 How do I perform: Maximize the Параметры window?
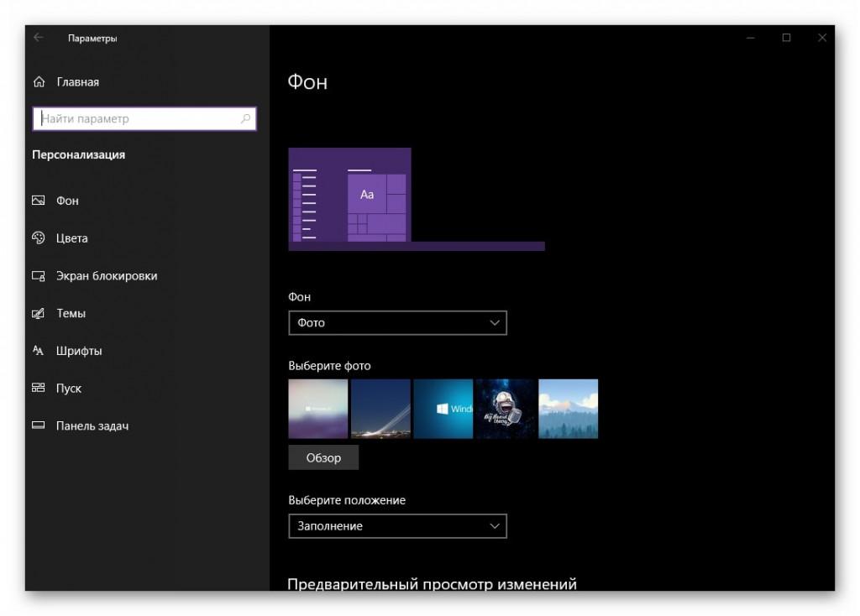click(786, 38)
